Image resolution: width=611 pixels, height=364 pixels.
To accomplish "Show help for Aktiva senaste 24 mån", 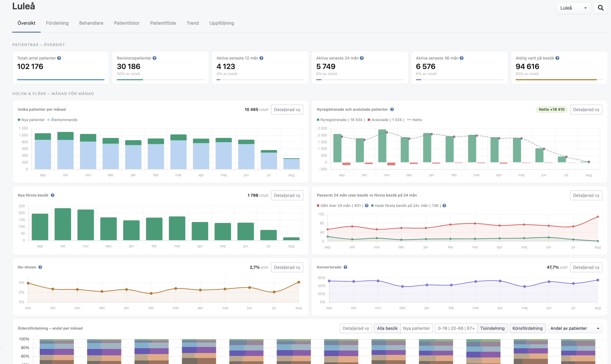I will pos(362,58).
